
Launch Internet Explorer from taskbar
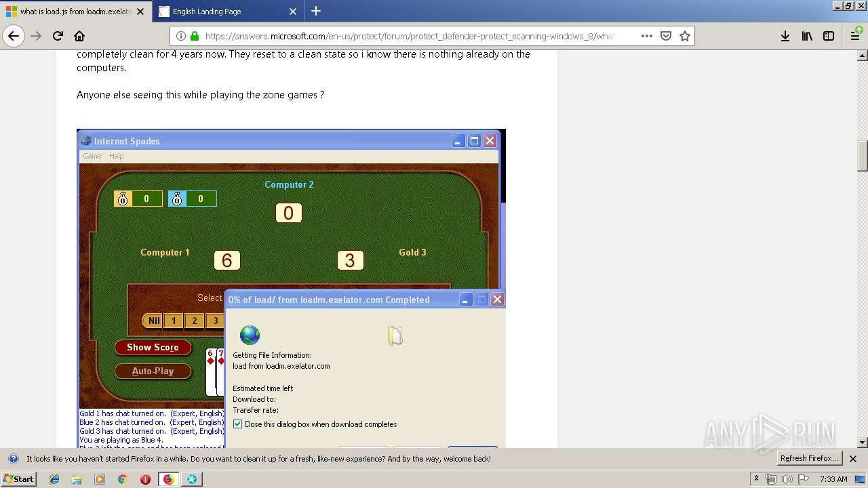pyautogui.click(x=54, y=479)
